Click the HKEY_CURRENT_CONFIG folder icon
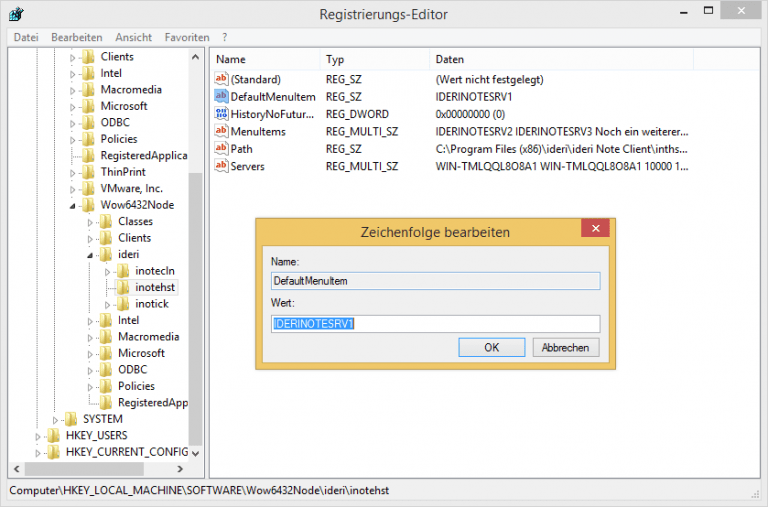The image size is (768, 507). point(53,452)
